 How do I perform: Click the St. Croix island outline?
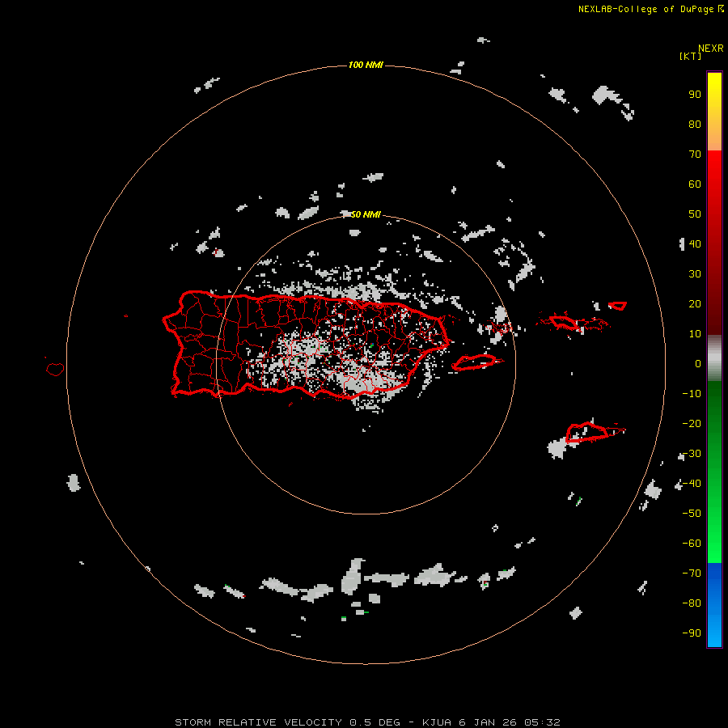point(587,432)
